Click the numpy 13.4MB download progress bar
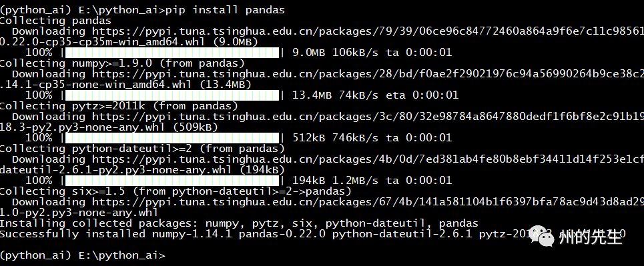 coord(172,95)
